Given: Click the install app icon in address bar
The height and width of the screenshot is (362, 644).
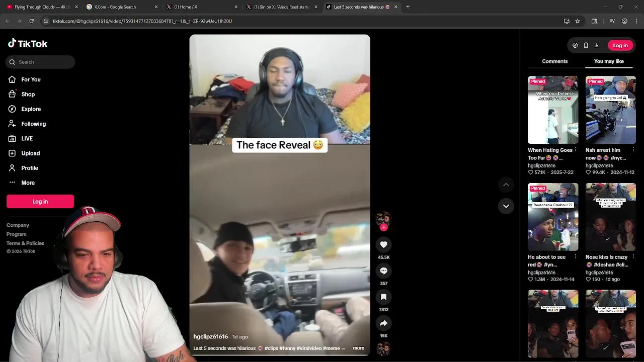Looking at the screenshot, I should 567,21.
